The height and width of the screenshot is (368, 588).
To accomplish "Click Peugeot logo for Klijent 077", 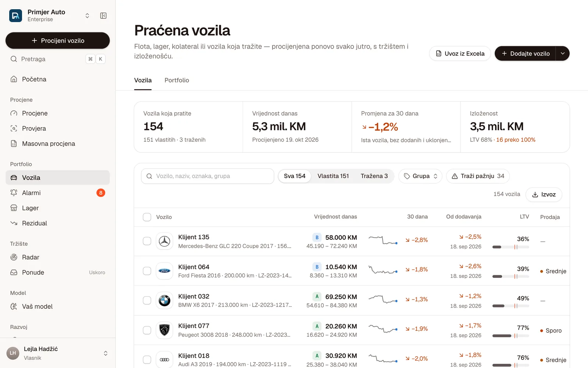I will point(164,330).
